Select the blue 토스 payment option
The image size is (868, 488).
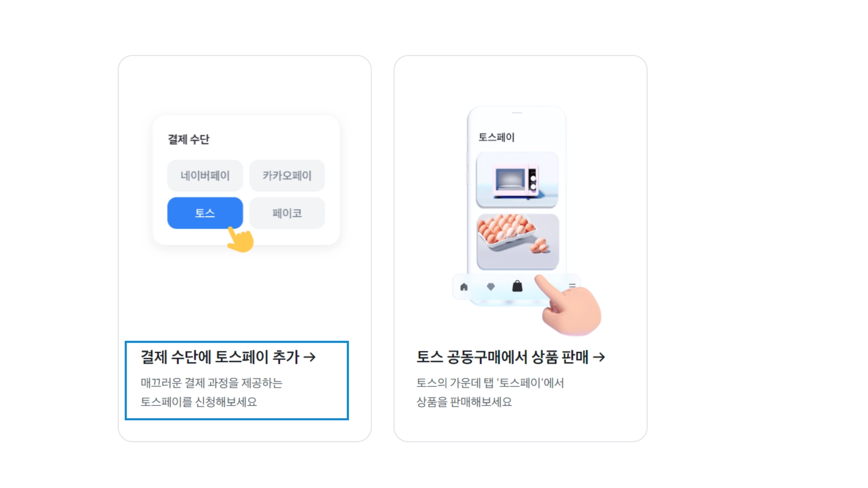coord(205,213)
